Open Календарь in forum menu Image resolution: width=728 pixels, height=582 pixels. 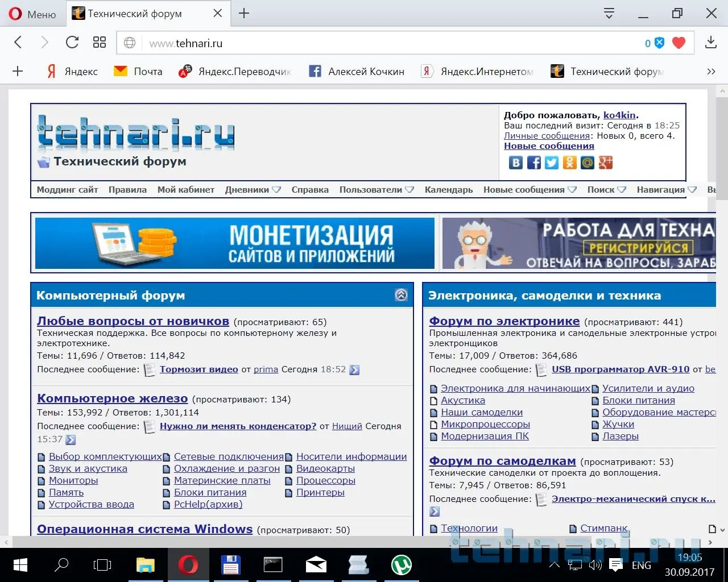point(449,190)
